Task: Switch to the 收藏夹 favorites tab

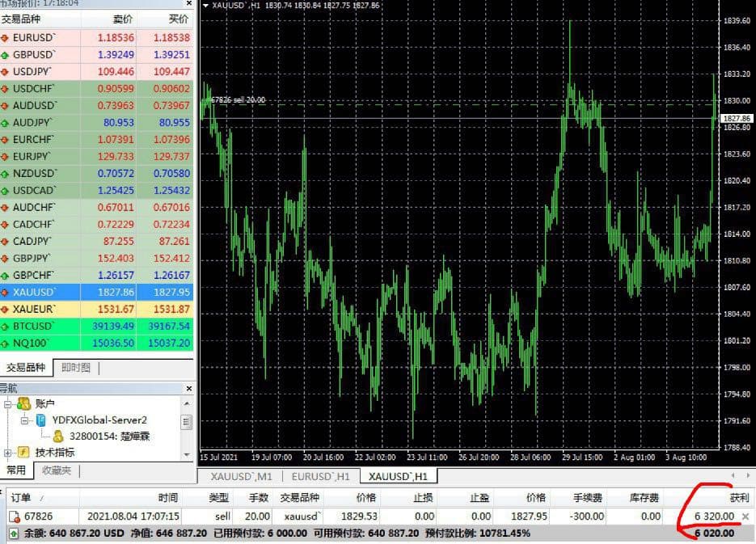Action: pos(56,470)
